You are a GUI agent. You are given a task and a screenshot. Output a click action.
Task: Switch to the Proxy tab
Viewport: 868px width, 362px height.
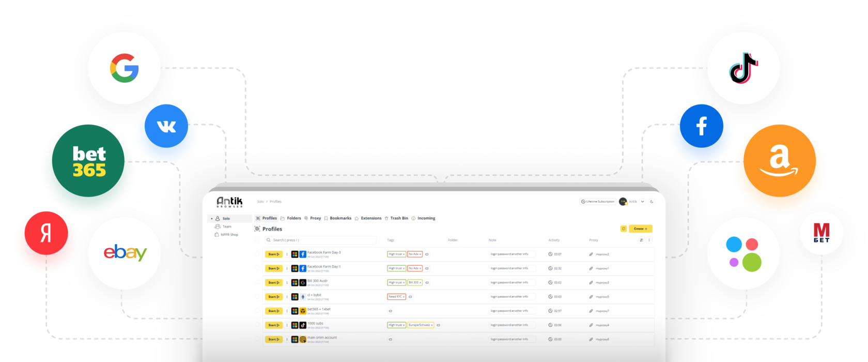coord(313,218)
